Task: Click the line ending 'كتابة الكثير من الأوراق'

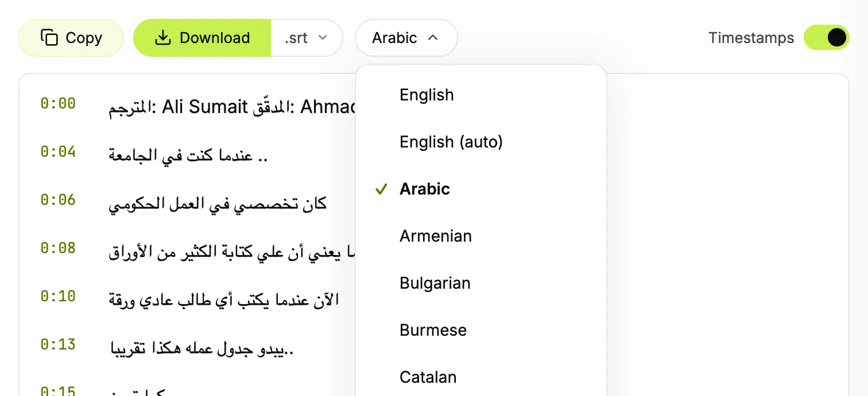Action: (x=232, y=251)
